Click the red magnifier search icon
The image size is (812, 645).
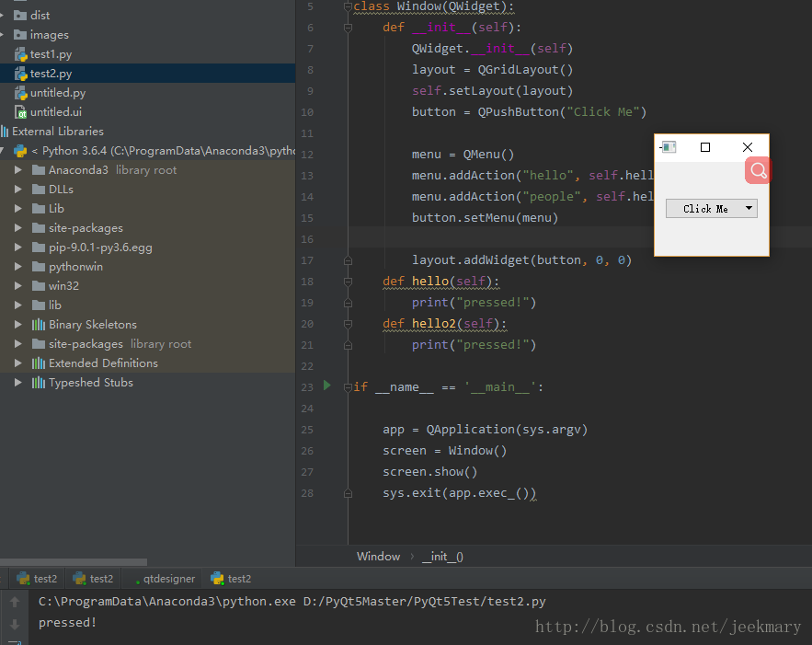[x=758, y=170]
